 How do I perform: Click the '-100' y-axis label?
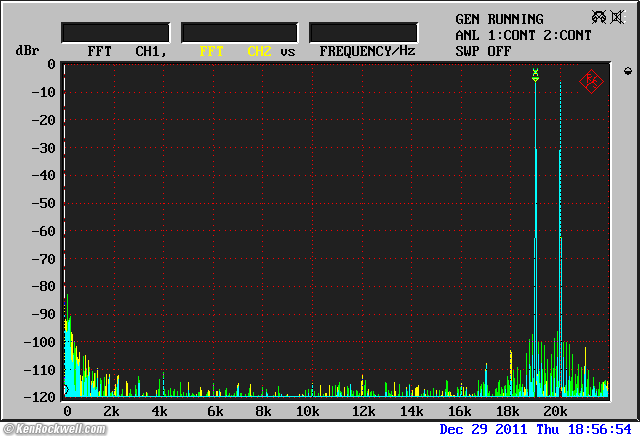click(39, 342)
